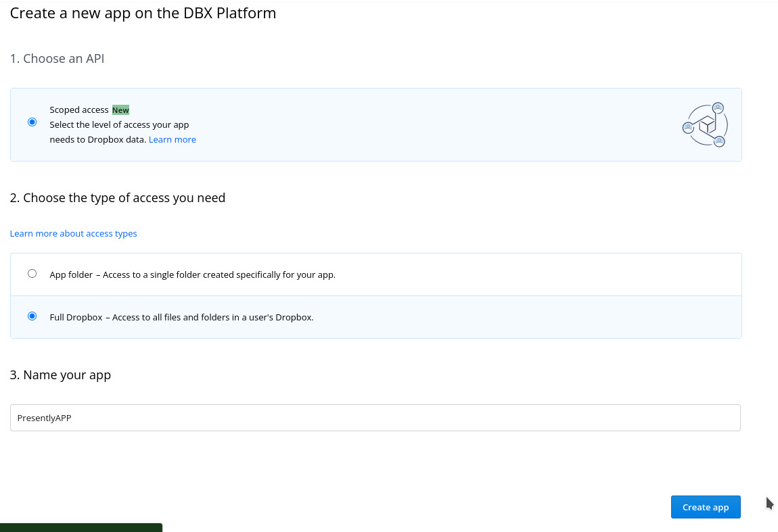The height and width of the screenshot is (532, 778).
Task: Click the user avatar at top of illustration
Action: (x=718, y=107)
